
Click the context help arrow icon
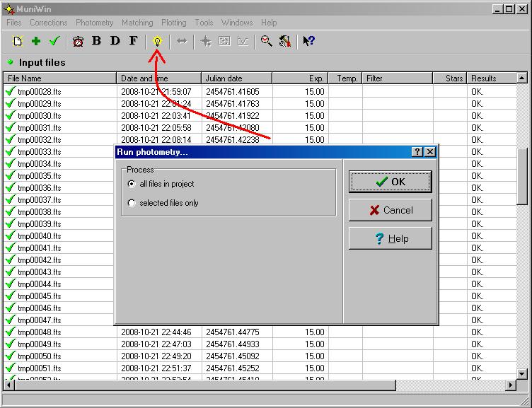click(308, 41)
